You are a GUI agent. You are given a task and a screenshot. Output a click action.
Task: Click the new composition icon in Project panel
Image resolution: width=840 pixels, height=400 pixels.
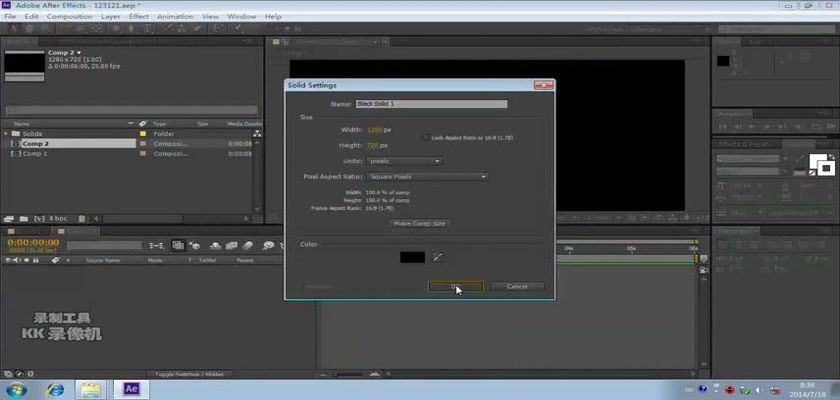click(x=39, y=218)
